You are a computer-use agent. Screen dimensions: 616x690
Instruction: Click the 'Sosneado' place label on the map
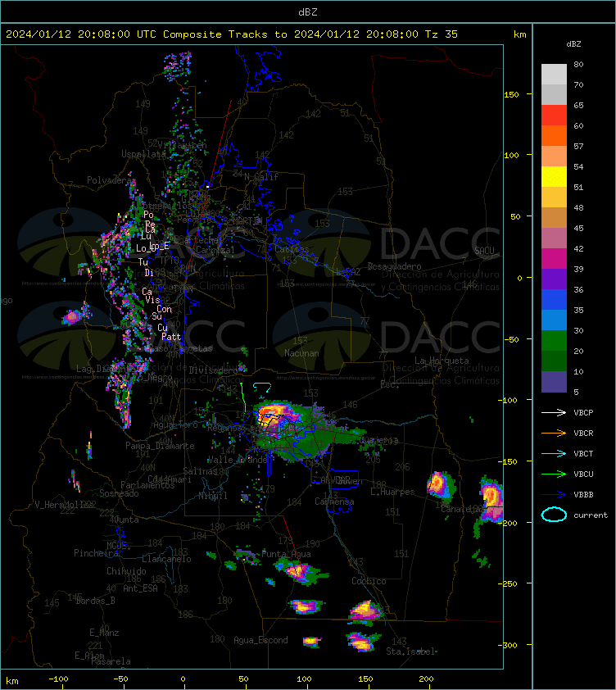pyautogui.click(x=119, y=493)
